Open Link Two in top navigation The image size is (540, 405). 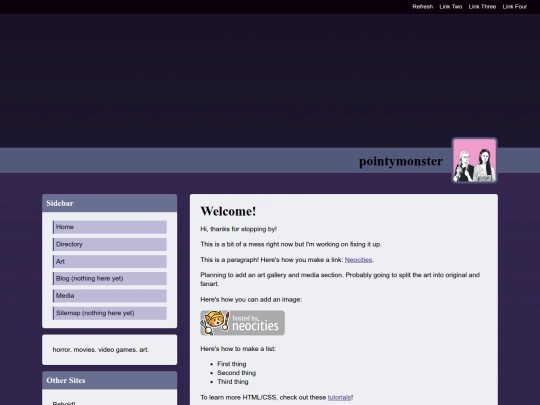(x=450, y=7)
